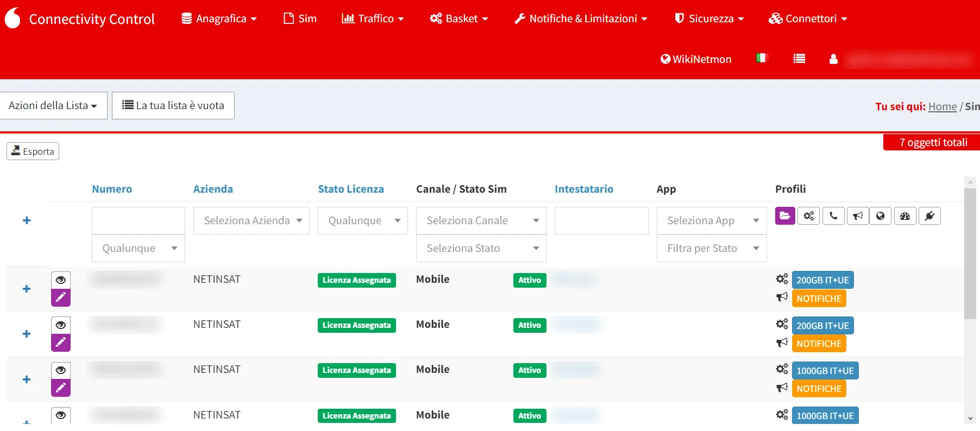Image resolution: width=980 pixels, height=431 pixels.
Task: Edit the first 200GB IT+UE row
Action: click(x=61, y=297)
